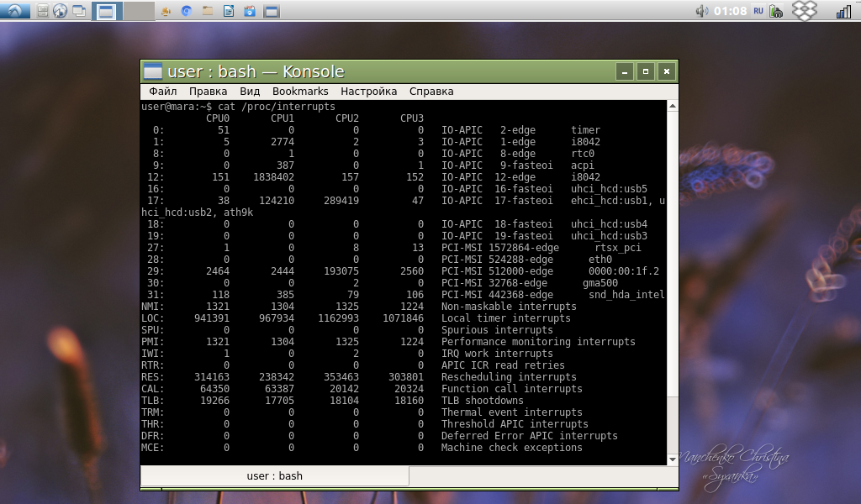Click the volume speaker tray icon
This screenshot has width=861, height=504.
701,11
